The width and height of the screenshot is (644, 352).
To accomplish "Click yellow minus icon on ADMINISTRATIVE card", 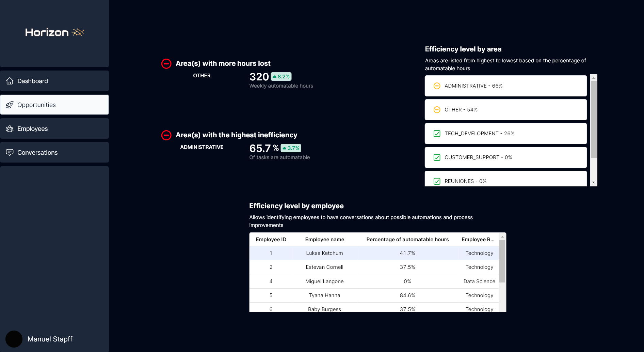I will click(x=437, y=86).
